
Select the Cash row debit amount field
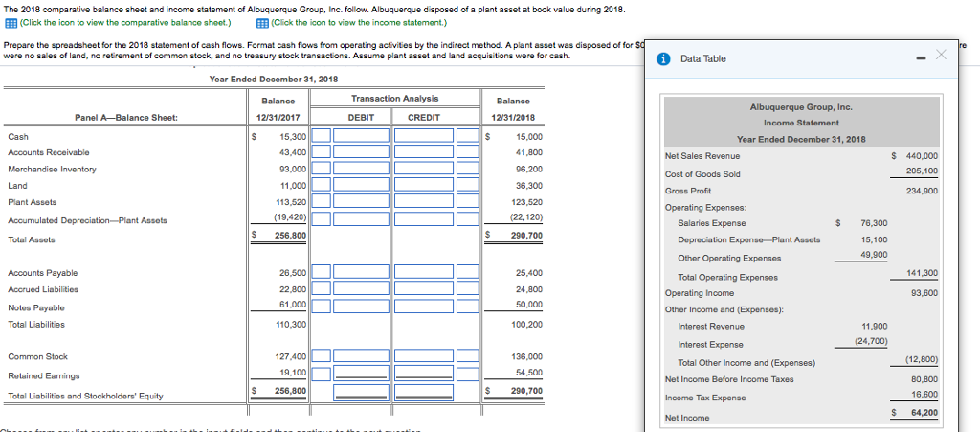[362, 136]
